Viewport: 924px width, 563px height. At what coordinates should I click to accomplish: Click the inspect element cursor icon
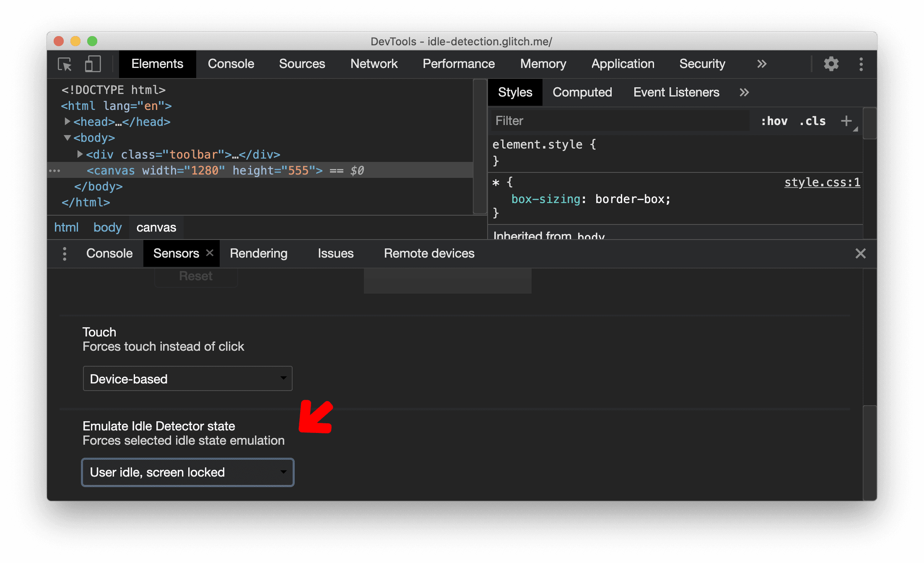[x=67, y=64]
